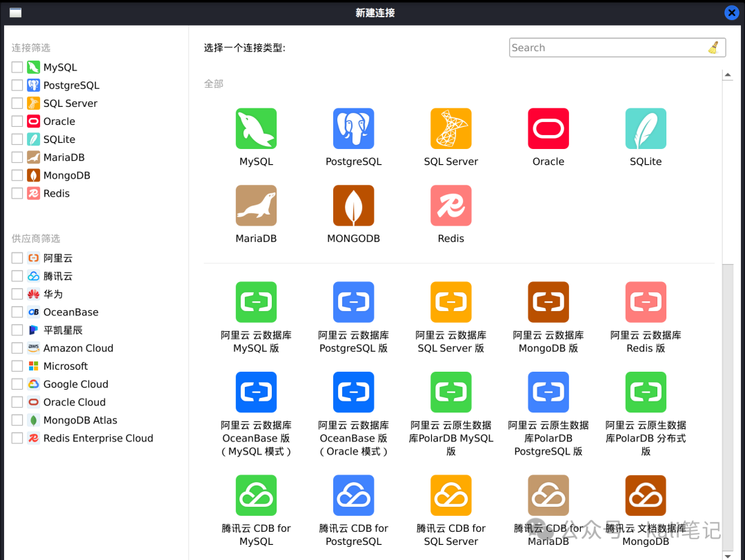Check the SQL Server filter checkbox
This screenshot has width=745, height=560.
click(17, 103)
